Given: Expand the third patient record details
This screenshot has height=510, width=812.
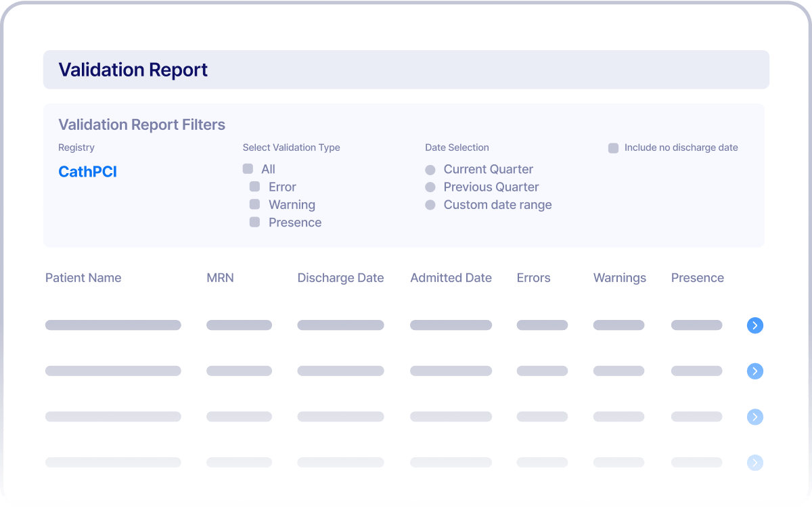Looking at the screenshot, I should point(755,417).
